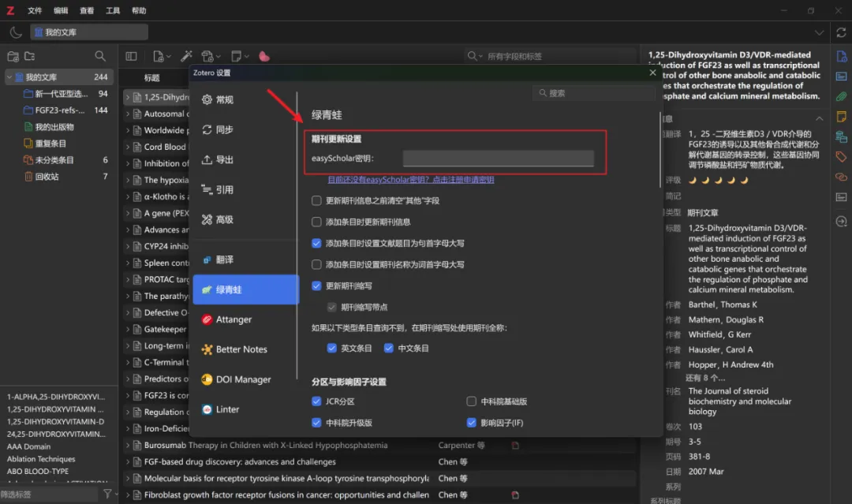Toggle 中文条目 checkbox
This screenshot has width=852, height=504.
click(388, 348)
